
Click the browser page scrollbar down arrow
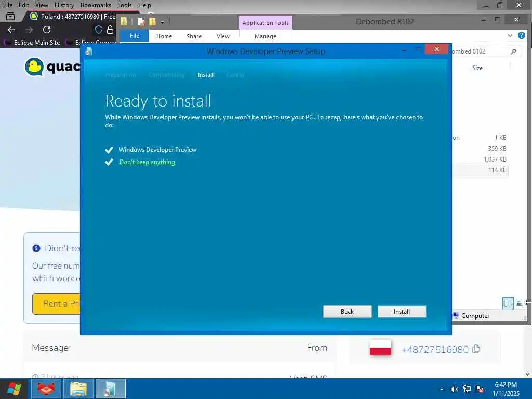click(x=528, y=374)
